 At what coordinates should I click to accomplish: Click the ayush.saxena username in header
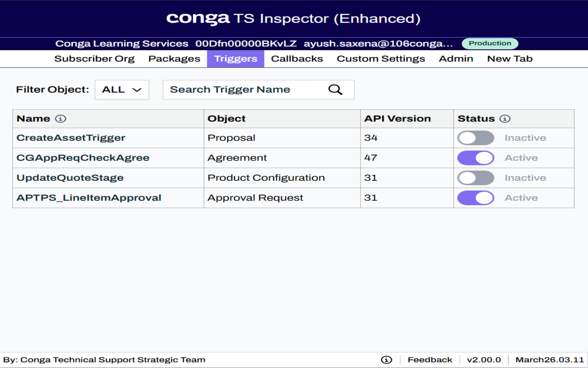379,44
